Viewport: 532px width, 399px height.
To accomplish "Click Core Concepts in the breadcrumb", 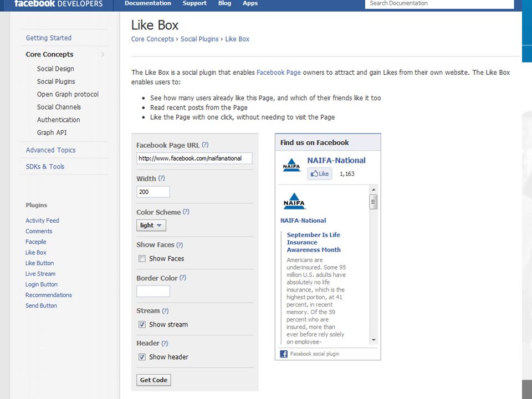I will 152,39.
